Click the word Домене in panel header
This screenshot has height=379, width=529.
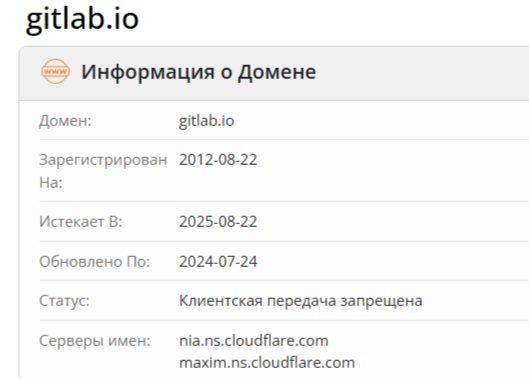[277, 72]
